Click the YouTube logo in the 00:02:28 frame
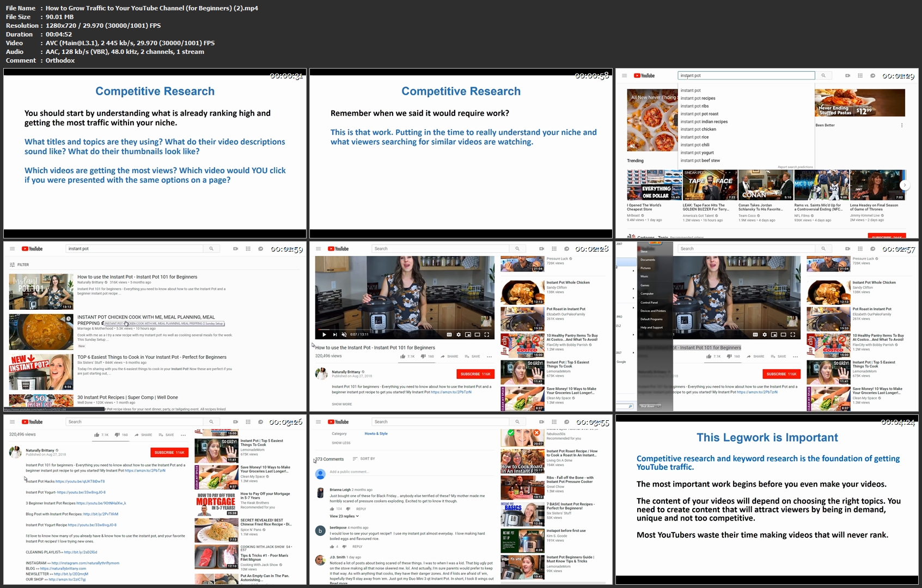Viewport: 922px width, 588px height. 338,249
